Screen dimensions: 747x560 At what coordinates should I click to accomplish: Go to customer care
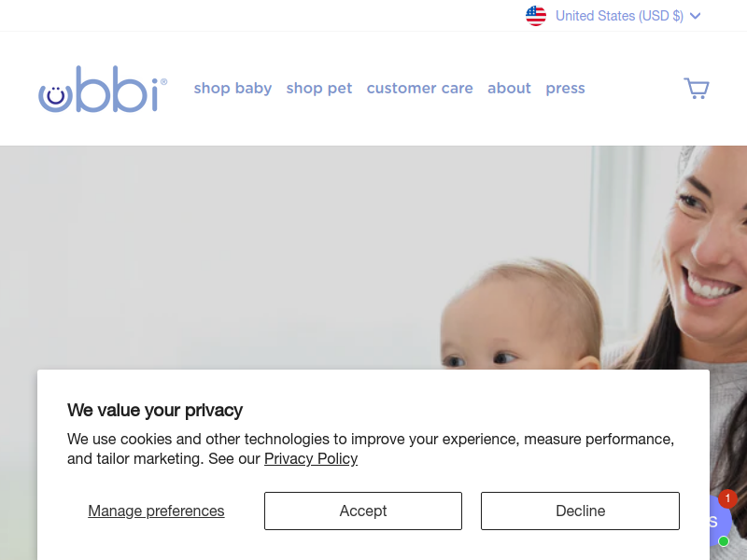pyautogui.click(x=419, y=89)
